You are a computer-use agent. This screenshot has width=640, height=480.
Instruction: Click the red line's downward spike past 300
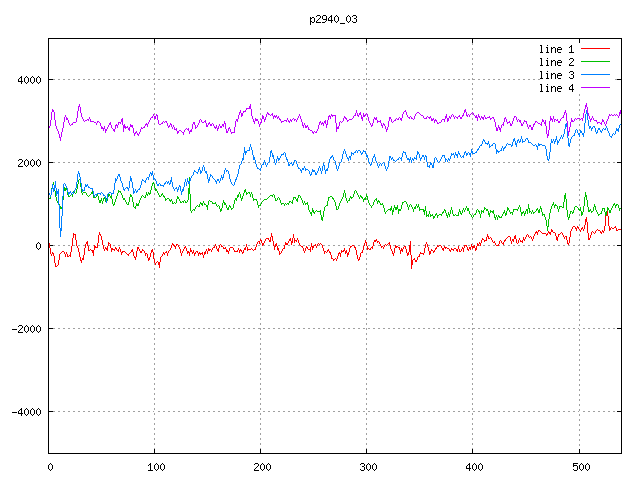[x=411, y=266]
